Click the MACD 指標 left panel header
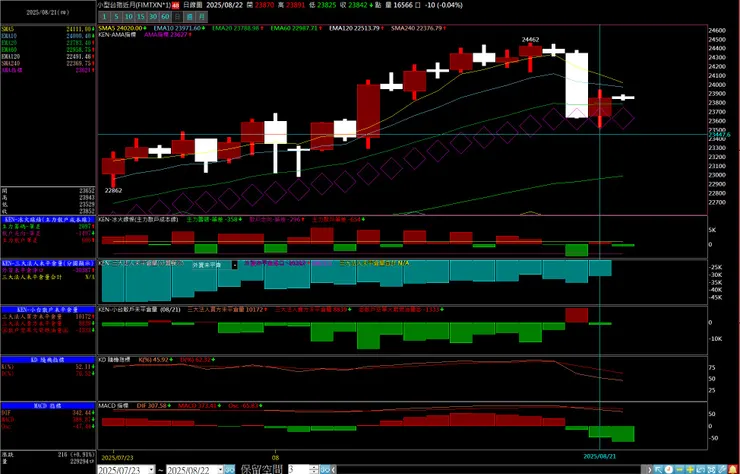The width and height of the screenshot is (740, 474). coord(48,406)
